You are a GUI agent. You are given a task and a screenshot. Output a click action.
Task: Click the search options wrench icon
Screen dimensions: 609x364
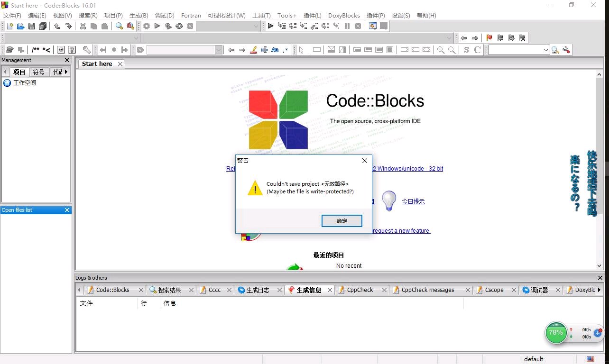tap(566, 50)
